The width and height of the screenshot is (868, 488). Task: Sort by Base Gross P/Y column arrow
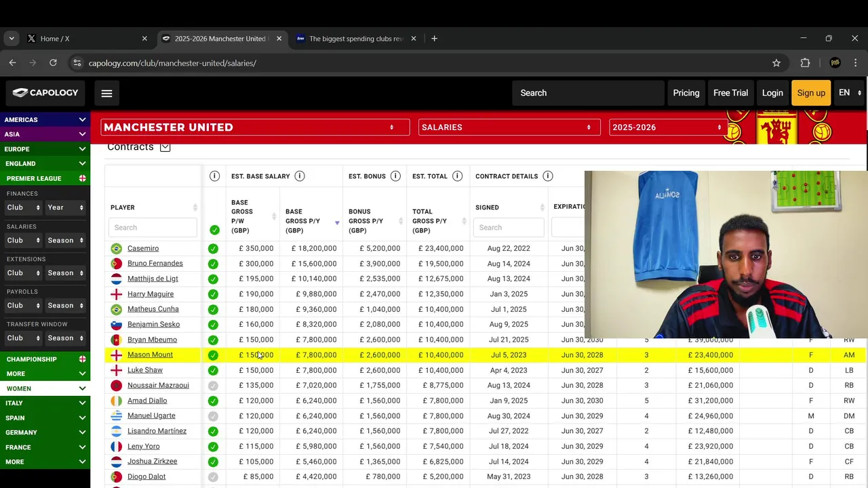(337, 223)
